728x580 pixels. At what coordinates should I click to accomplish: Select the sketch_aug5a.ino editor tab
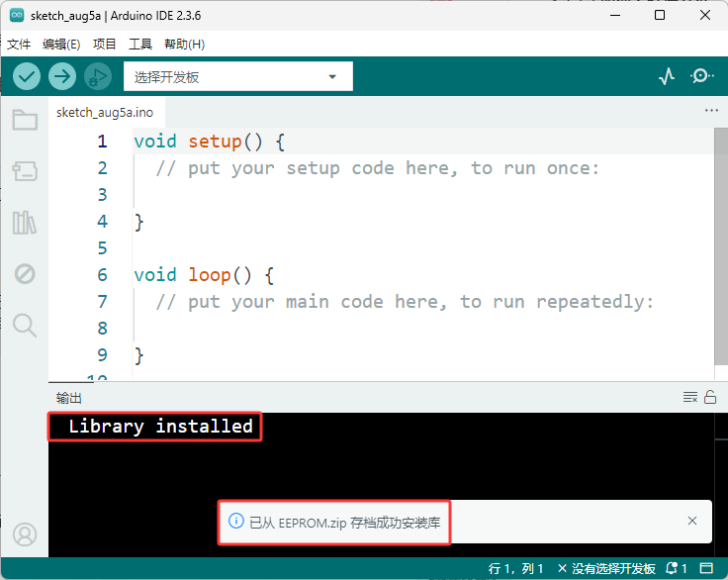[x=105, y=113]
